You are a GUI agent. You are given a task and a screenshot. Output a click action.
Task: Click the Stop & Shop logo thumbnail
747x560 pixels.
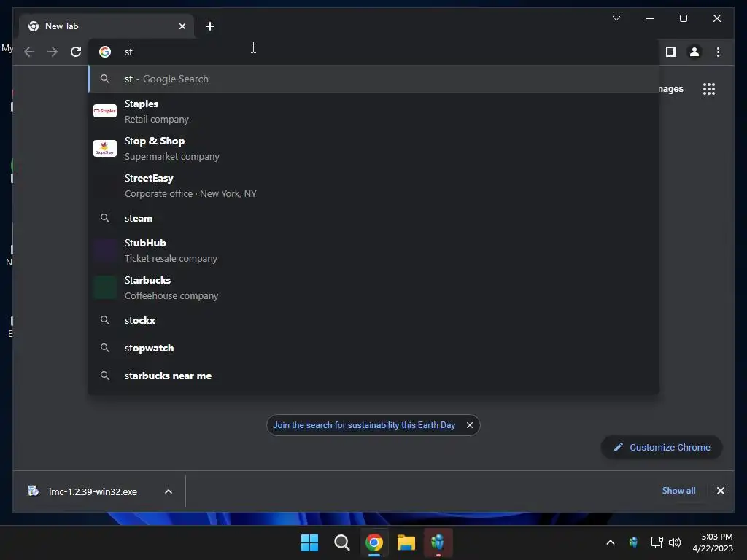point(105,148)
